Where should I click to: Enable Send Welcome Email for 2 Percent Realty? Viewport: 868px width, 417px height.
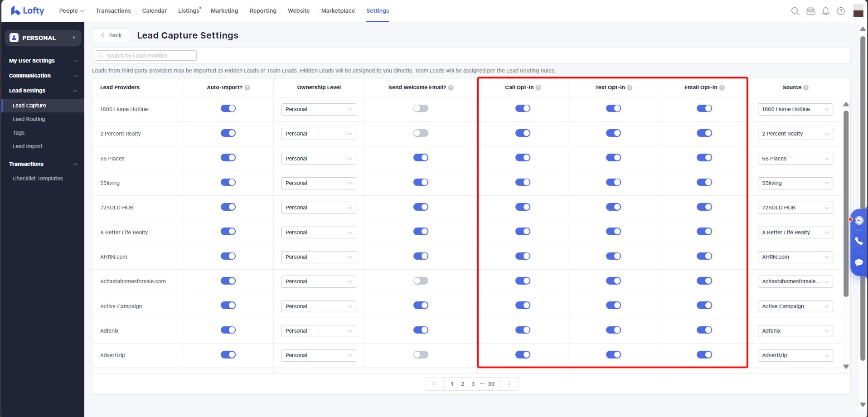coord(421,133)
